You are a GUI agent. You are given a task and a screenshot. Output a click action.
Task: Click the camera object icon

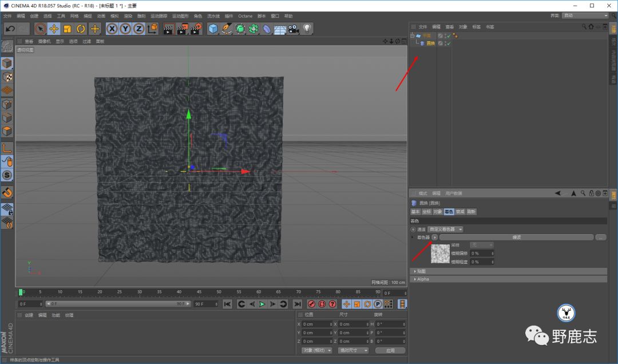tap(294, 29)
